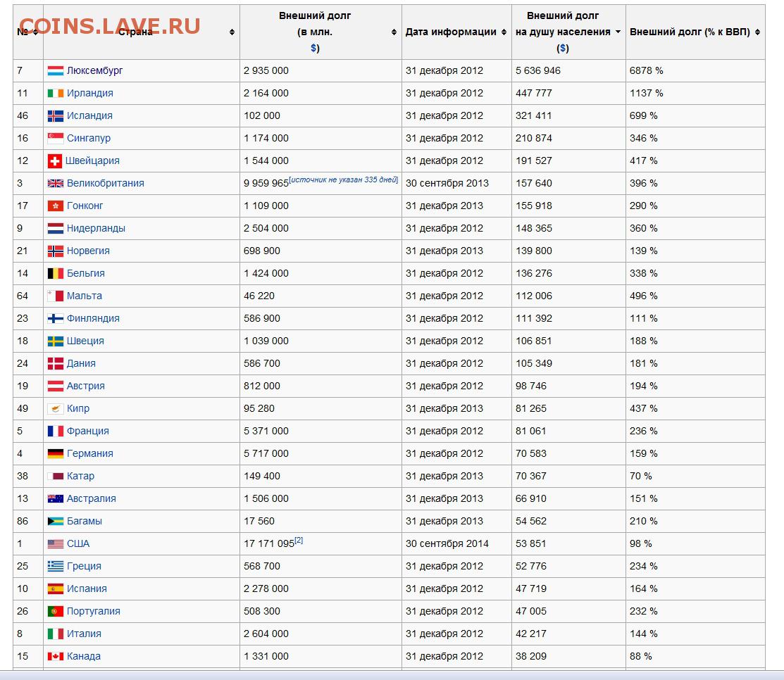Select the date '30 сентября 2013'

point(447,183)
